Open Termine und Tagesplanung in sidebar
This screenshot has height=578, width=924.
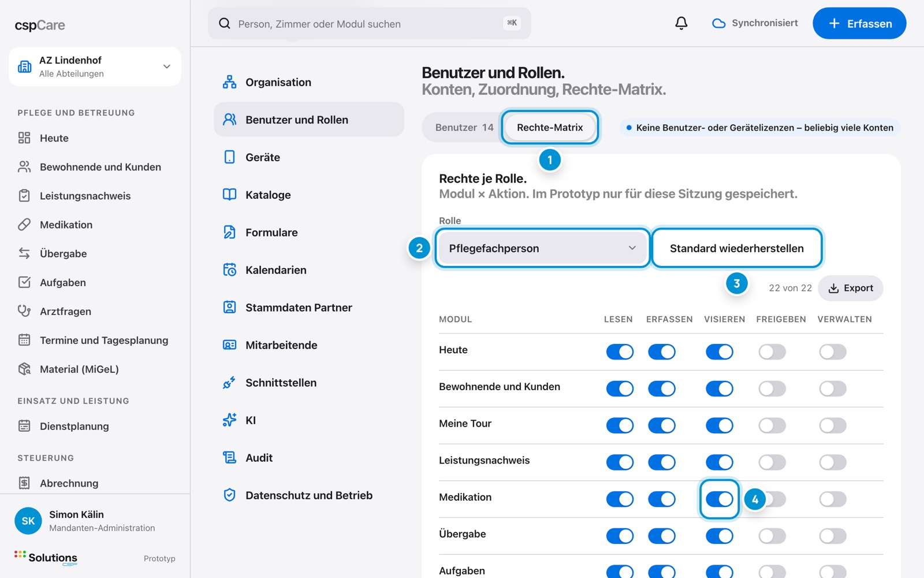95,340
